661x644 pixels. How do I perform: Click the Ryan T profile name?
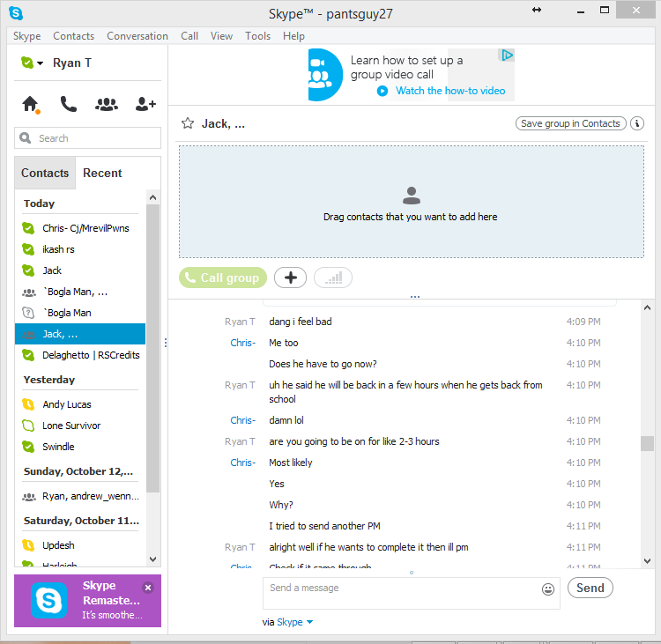point(72,63)
